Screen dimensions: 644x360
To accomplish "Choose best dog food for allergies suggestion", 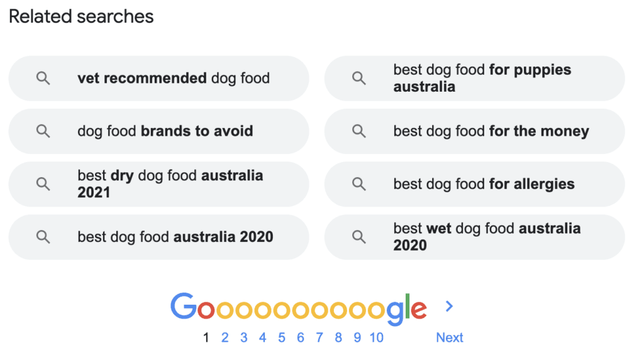I will [x=484, y=184].
